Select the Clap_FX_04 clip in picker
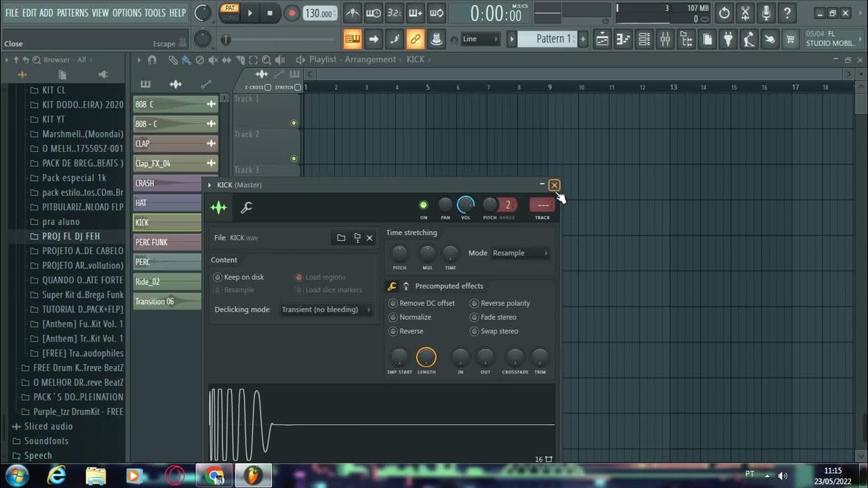 click(175, 163)
